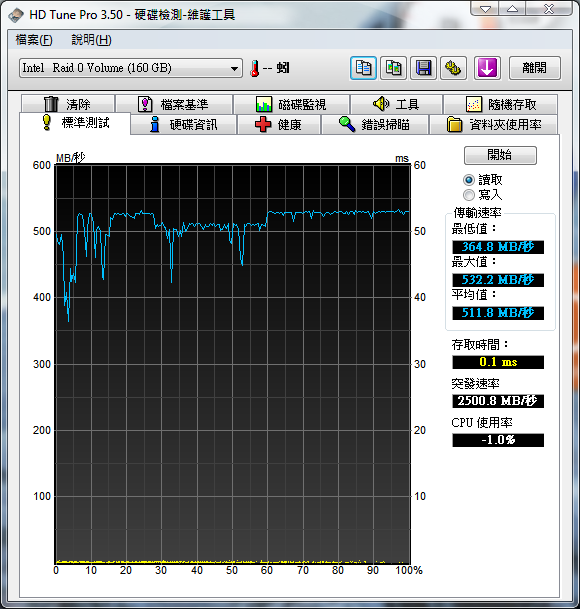The image size is (580, 609).
Task: Open the 磁碟監視 disk monitor tab
Action: 291,104
